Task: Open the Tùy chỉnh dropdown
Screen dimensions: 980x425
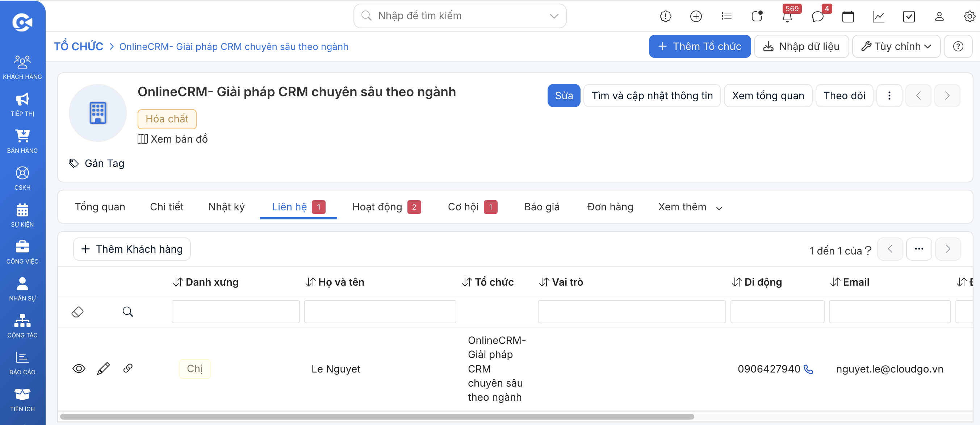Action: [896, 46]
